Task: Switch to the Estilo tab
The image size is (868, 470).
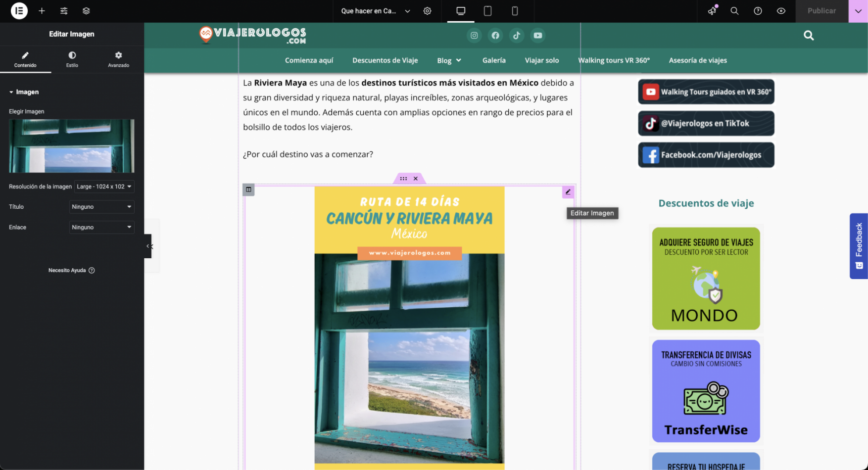Action: coord(72,59)
